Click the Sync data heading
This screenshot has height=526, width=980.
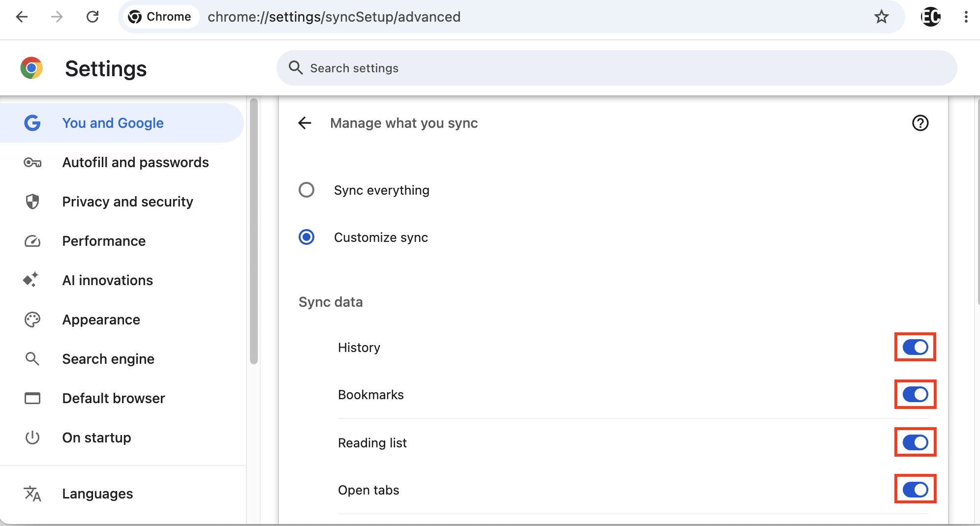[331, 302]
